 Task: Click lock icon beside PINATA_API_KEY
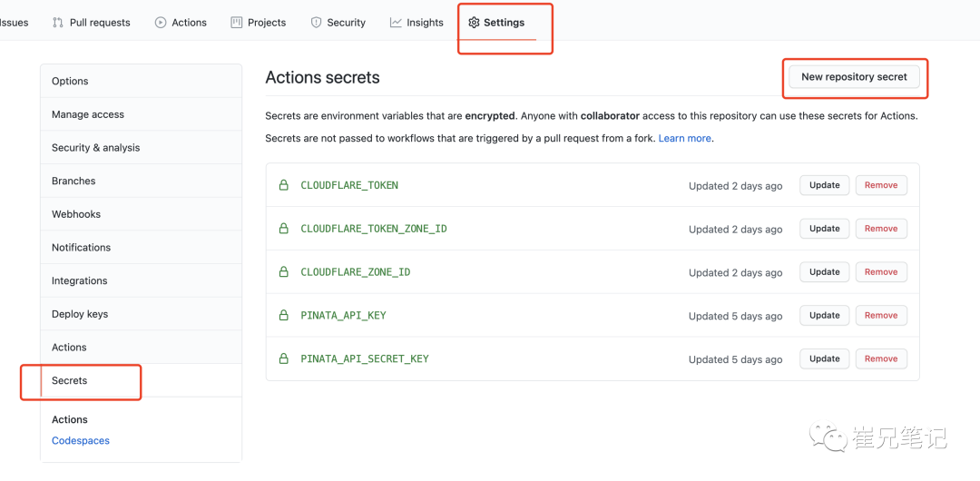[x=283, y=316]
